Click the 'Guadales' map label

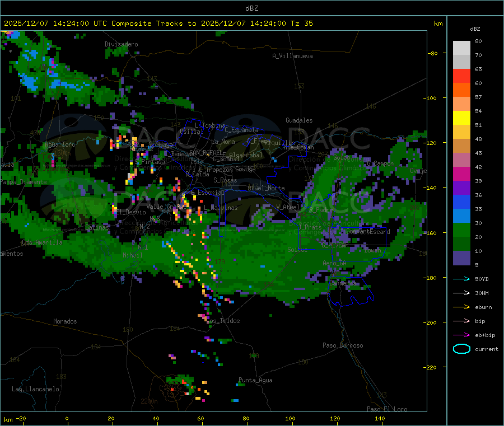tap(299, 120)
